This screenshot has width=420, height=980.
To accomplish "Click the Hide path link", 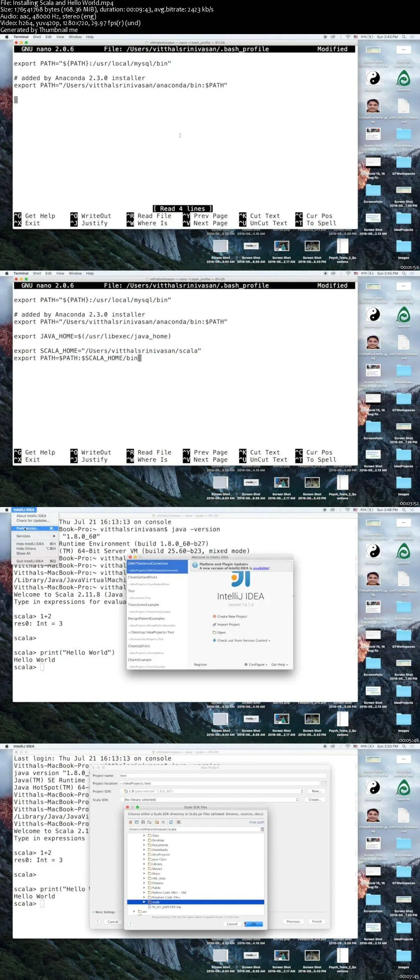I will [x=257, y=822].
